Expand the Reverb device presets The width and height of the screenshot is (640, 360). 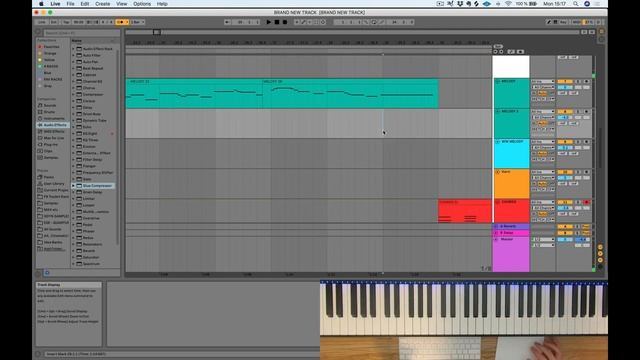(73, 251)
